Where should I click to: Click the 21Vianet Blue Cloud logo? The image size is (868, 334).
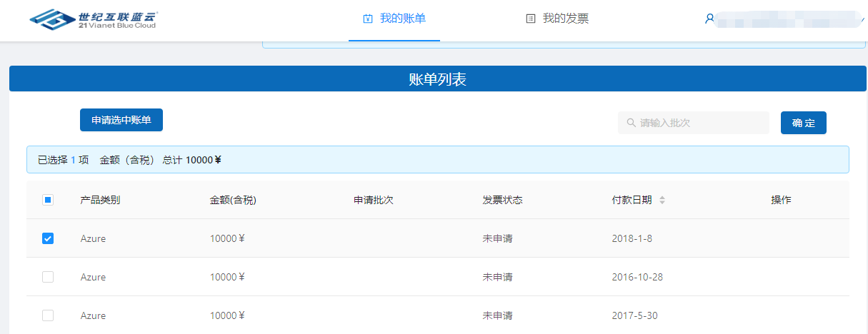[94, 19]
